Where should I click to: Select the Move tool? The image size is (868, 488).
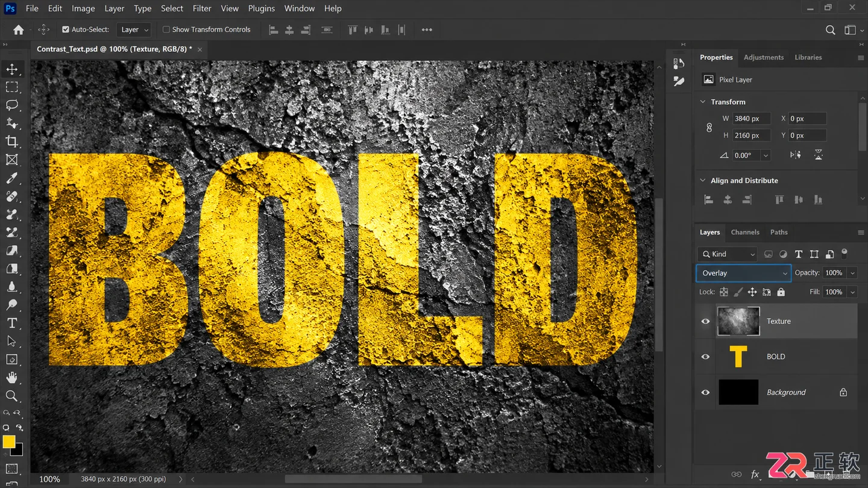12,69
